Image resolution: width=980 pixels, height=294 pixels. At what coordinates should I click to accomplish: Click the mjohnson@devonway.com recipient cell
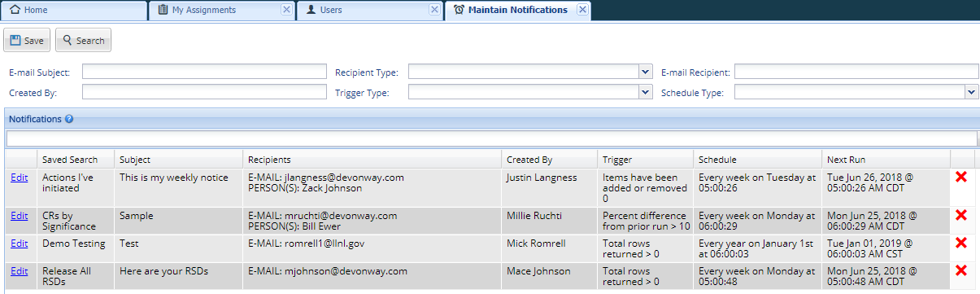click(x=372, y=276)
